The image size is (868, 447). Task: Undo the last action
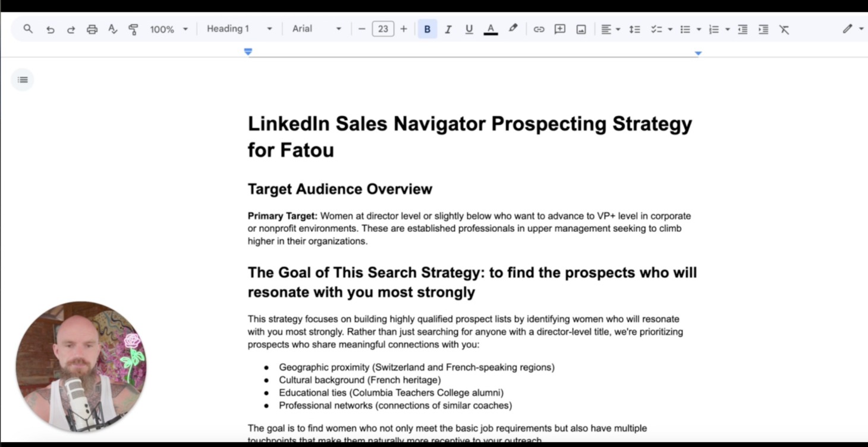50,29
